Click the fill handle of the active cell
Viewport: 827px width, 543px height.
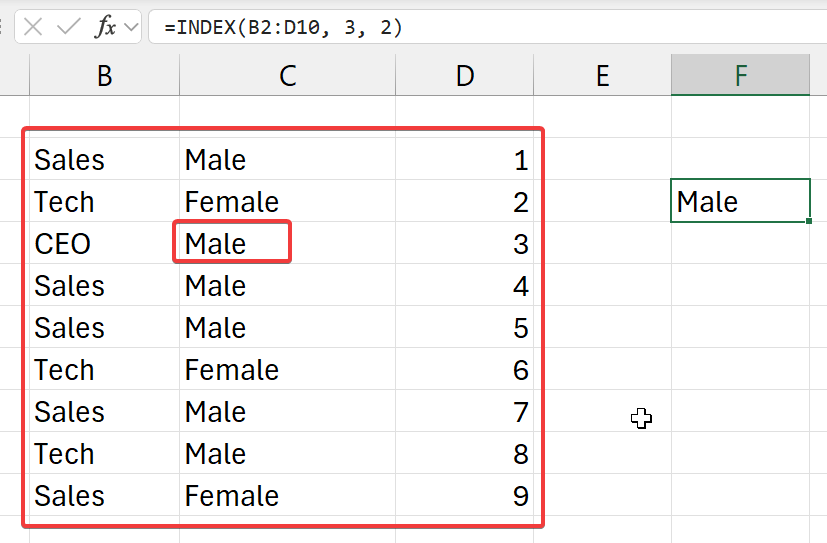808,222
